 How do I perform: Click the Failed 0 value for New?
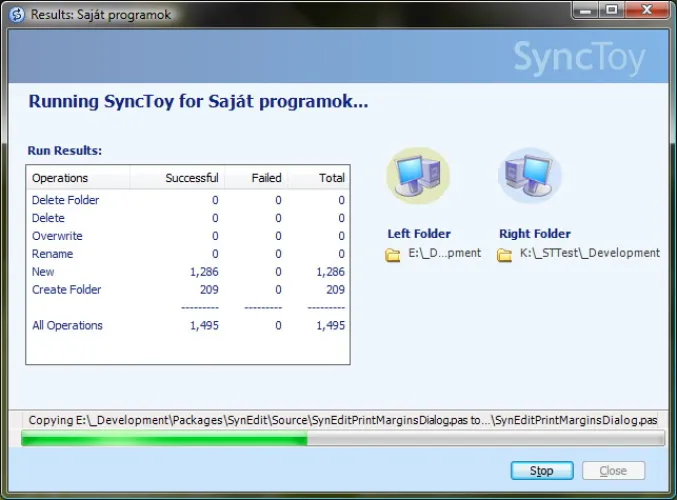pyautogui.click(x=278, y=272)
